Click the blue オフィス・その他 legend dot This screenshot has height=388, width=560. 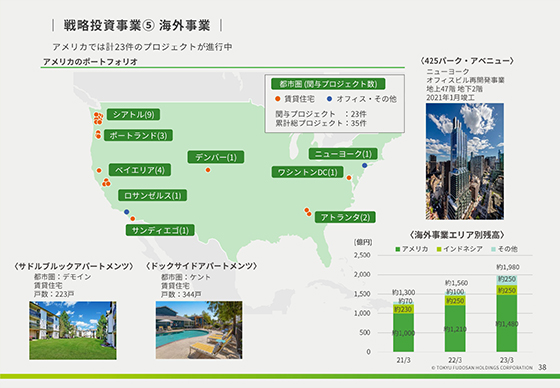pos(329,99)
